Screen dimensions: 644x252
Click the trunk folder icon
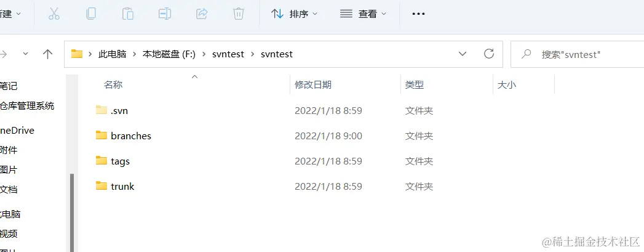point(101,185)
